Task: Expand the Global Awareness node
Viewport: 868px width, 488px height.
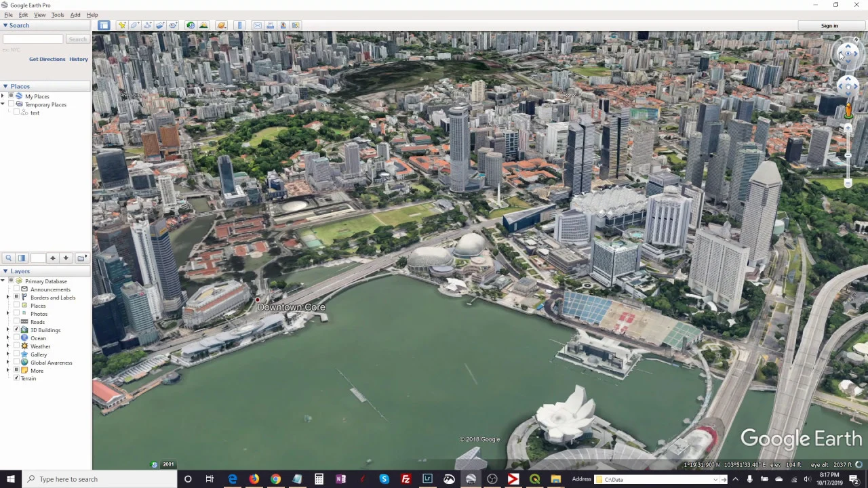Action: click(x=8, y=363)
